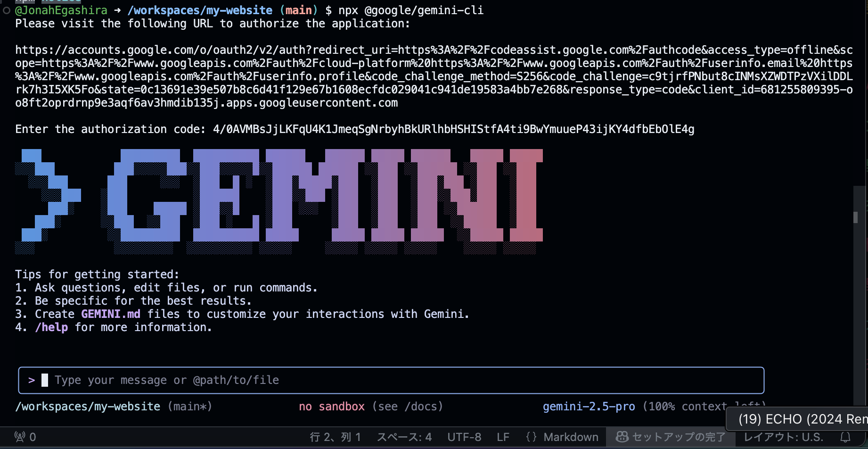868x449 pixels.
Task: Click the authorization code text
Action: 453,129
